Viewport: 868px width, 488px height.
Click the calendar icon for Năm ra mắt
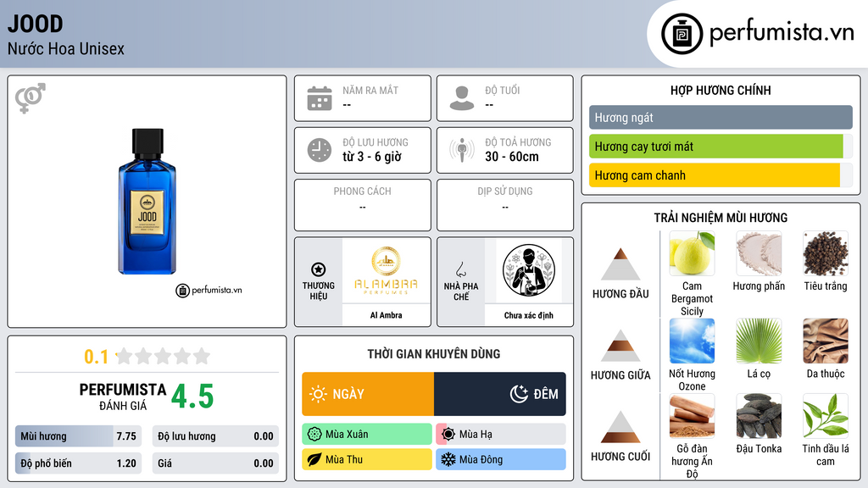(320, 98)
